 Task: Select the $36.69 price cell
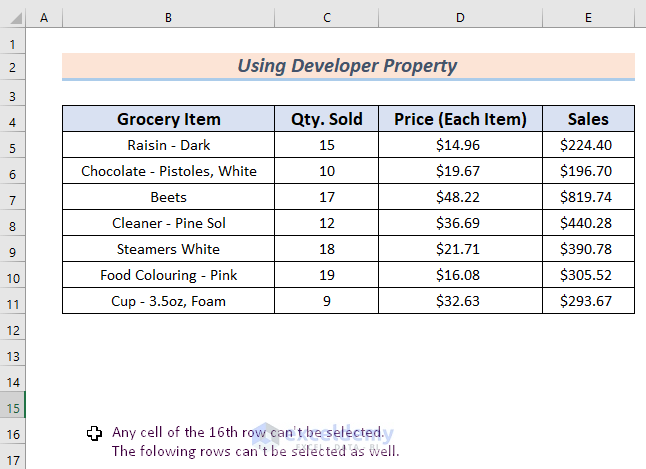pyautogui.click(x=460, y=223)
